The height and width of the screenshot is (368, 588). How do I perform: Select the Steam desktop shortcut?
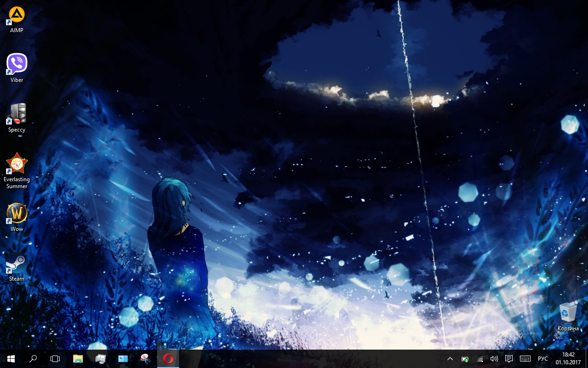[17, 267]
